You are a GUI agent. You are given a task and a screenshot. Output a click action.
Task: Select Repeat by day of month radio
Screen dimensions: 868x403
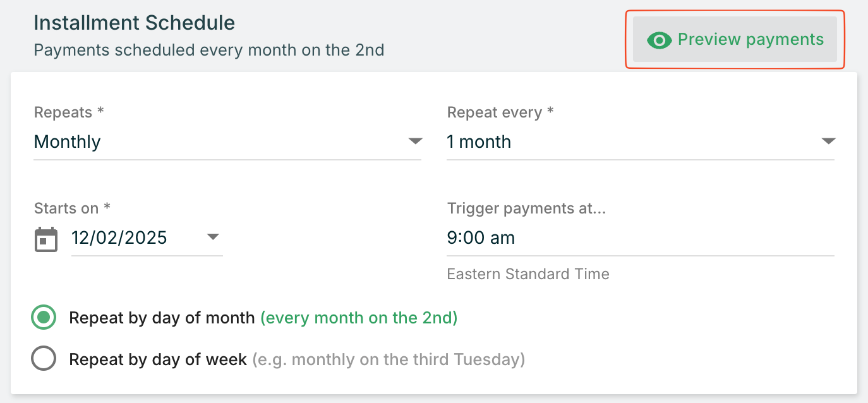(x=44, y=318)
